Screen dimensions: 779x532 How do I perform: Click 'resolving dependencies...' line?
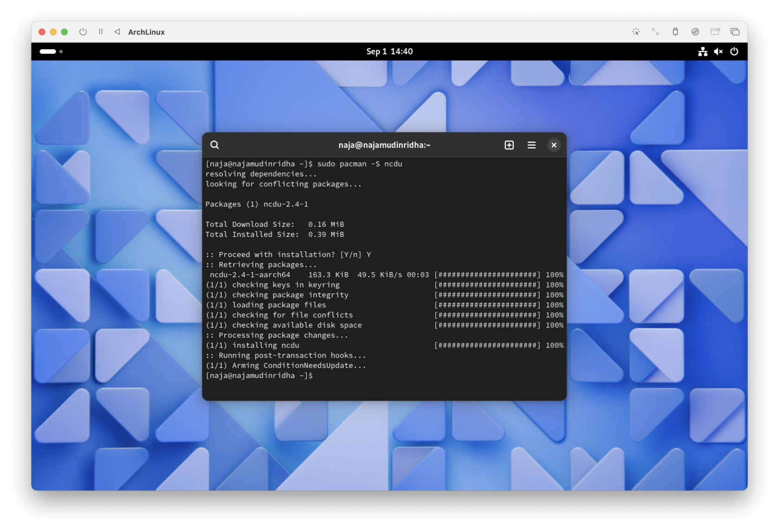[x=261, y=174]
